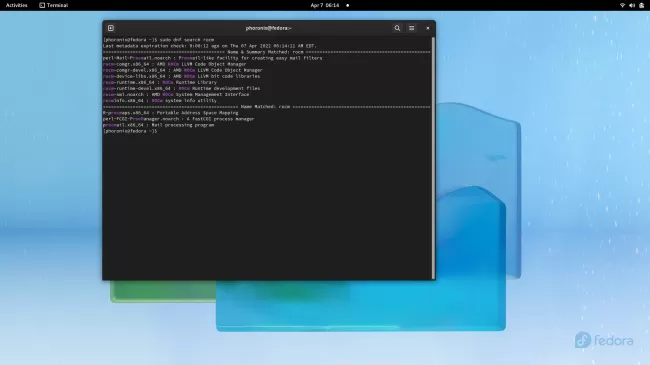This screenshot has height=365, width=650.
Task: Click the rocm-smi.noarch result line
Action: (176, 95)
